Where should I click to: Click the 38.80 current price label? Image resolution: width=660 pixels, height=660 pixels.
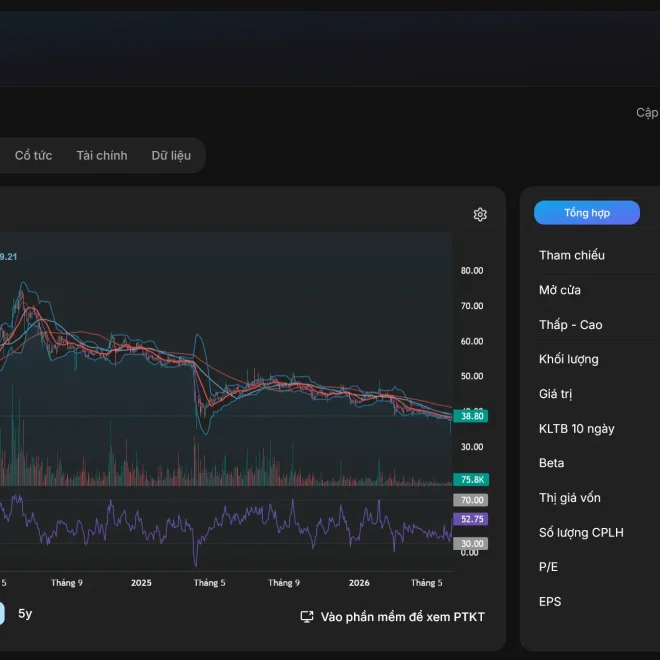click(x=471, y=416)
